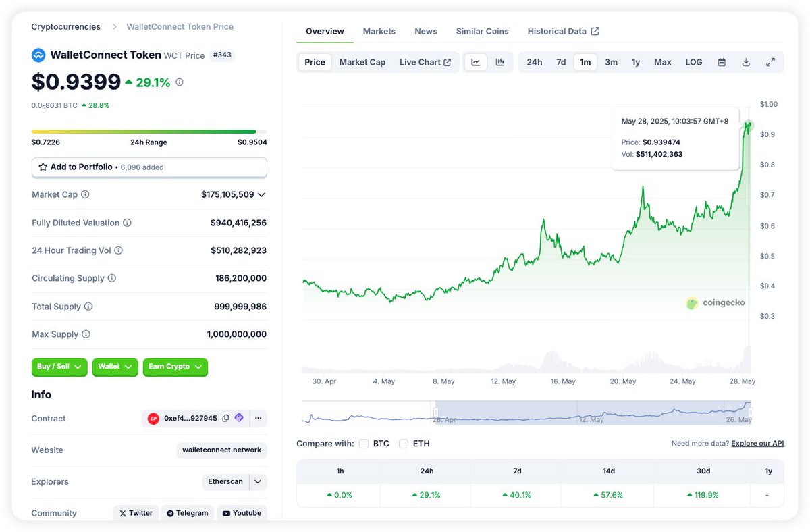This screenshot has height=532, width=810.
Task: Open the Market Cap info tooltip icon
Action: pos(85,194)
